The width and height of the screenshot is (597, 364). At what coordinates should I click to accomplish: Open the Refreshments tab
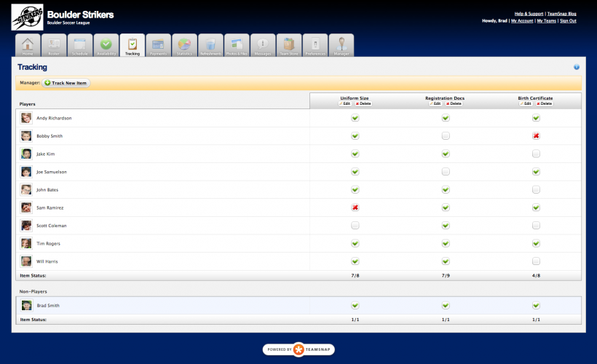[x=210, y=45]
